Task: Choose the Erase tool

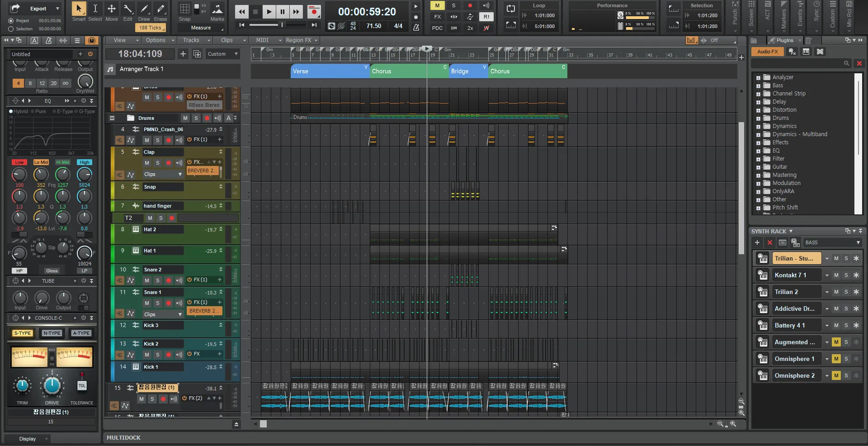Action: (160, 9)
